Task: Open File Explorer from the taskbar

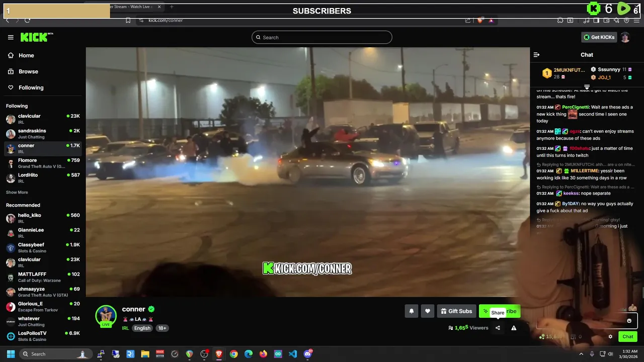Action: click(145, 354)
